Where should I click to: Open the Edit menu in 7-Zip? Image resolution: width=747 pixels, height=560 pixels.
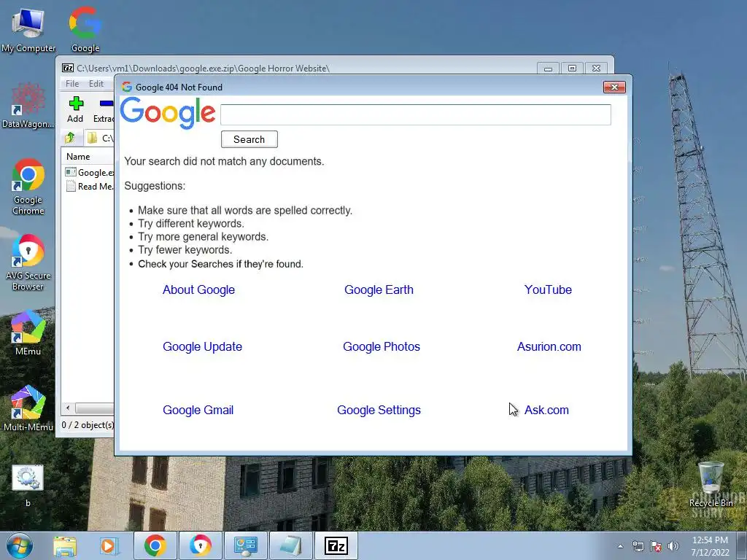pos(96,84)
